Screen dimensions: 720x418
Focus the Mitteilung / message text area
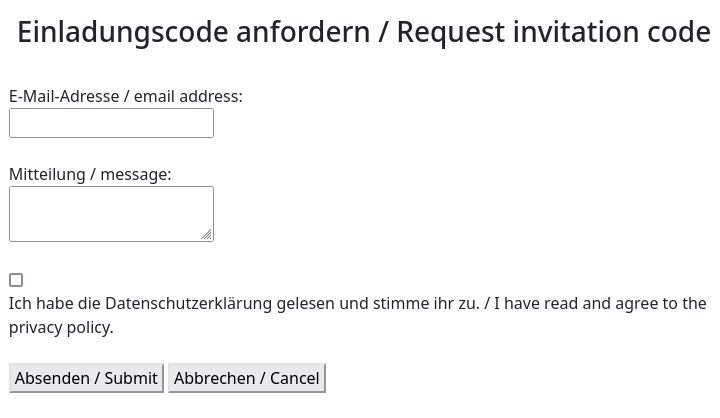[x=110, y=213]
